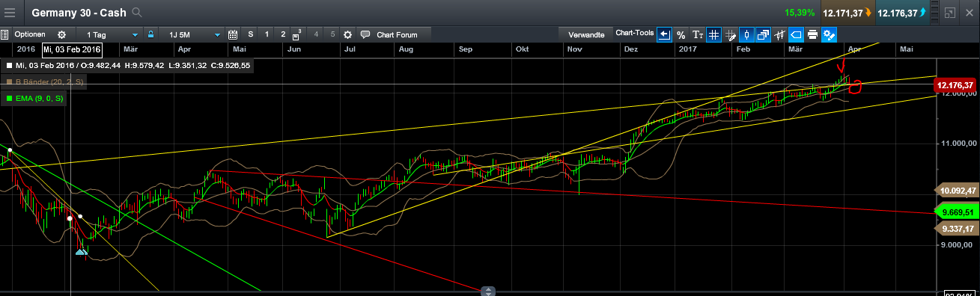Toggle the price label tag tool
The width and height of the screenshot is (980, 296).
click(x=796, y=34)
